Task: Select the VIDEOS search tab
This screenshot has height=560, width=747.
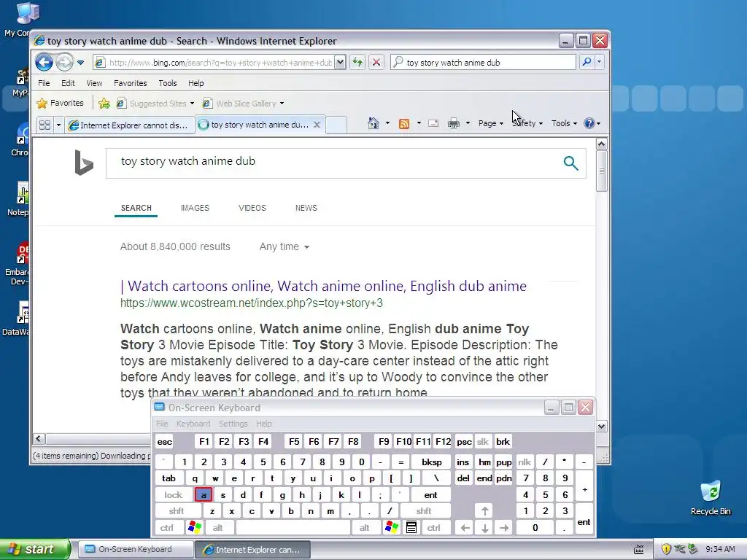Action: (x=252, y=208)
